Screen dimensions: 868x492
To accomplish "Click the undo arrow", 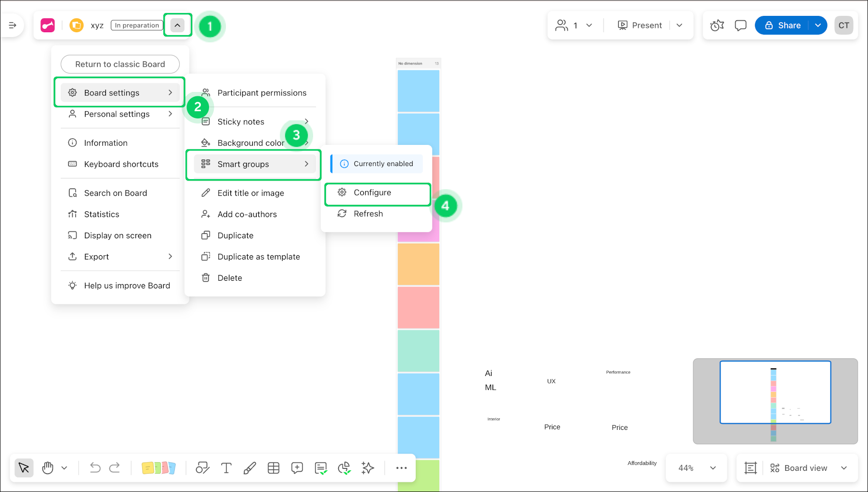I will [x=95, y=468].
